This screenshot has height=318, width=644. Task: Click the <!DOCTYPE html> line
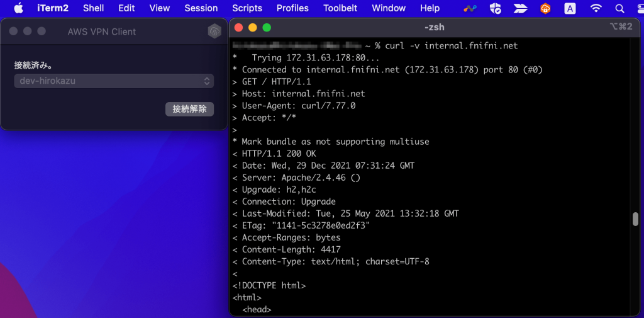(269, 285)
